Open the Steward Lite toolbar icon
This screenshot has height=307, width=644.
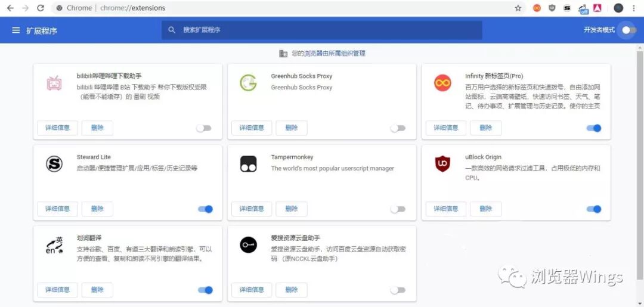point(567,8)
